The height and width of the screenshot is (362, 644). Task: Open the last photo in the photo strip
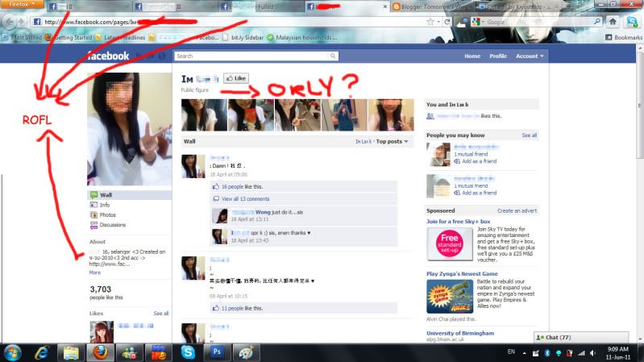point(391,114)
